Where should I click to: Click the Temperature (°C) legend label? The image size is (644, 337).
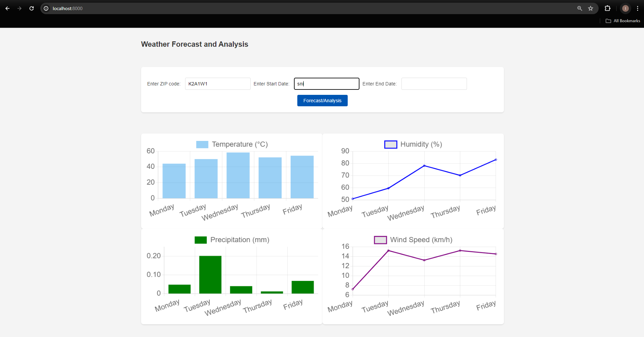tap(240, 144)
